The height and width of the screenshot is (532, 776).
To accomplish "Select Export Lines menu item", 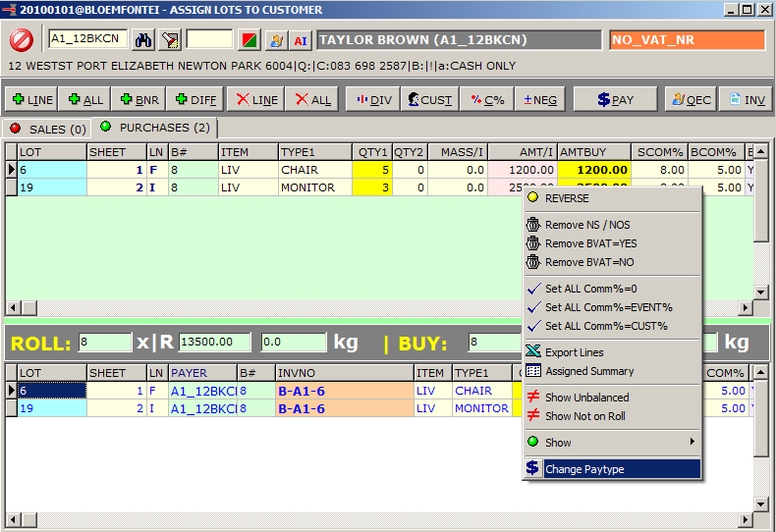I will tap(613, 352).
